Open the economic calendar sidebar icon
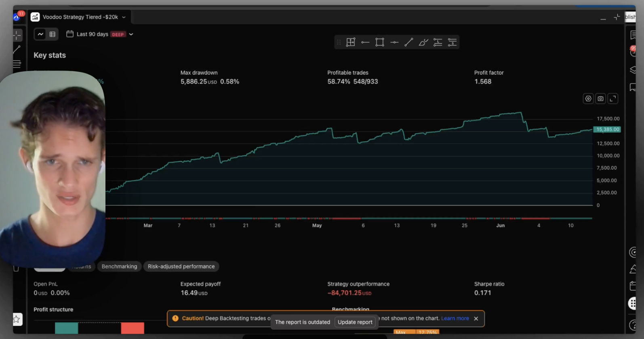 point(633,286)
